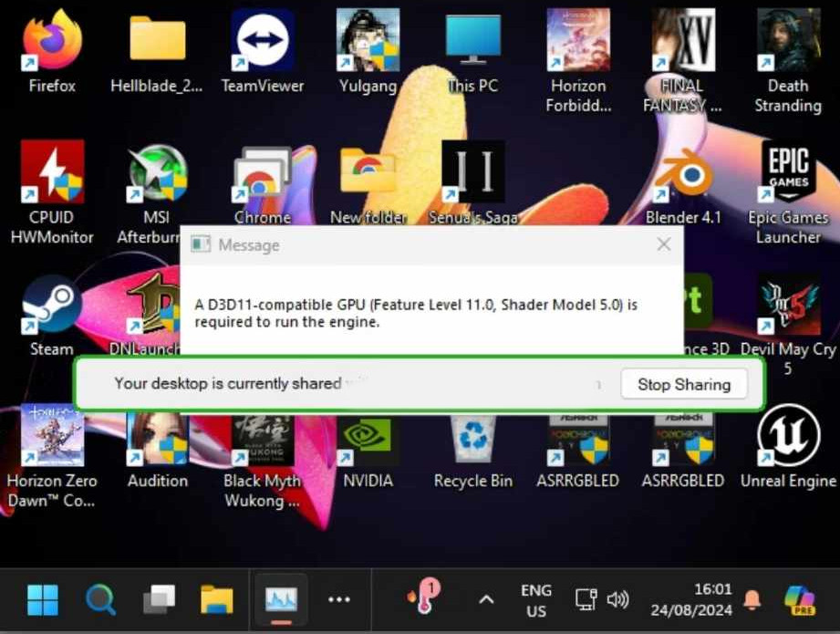Screen dimensions: 840x634
Task: Click Stop Sharing button
Action: point(683,384)
